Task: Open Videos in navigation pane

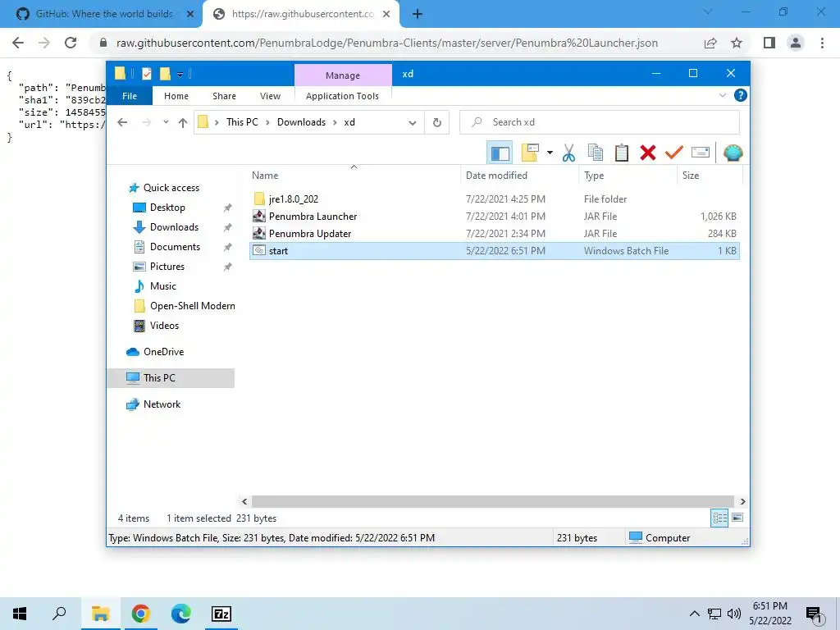Action: click(x=155, y=326)
